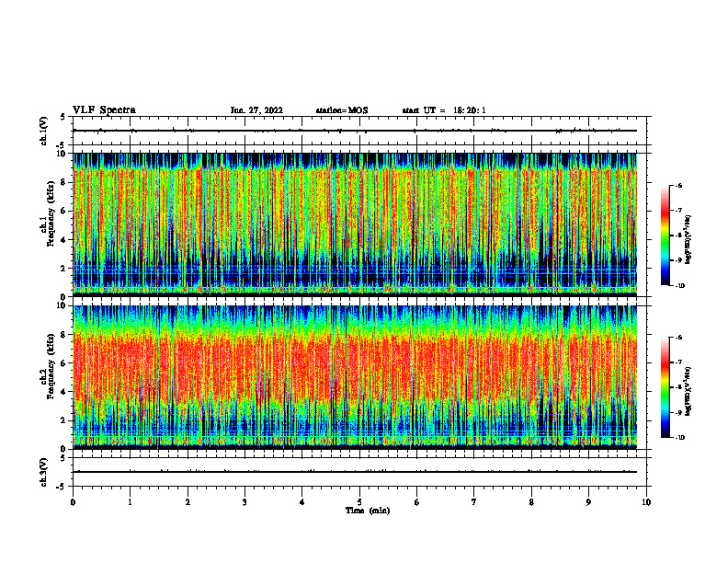The height and width of the screenshot is (563, 728).
Task: Click the "station=MOS" header label
Action: pos(342,110)
